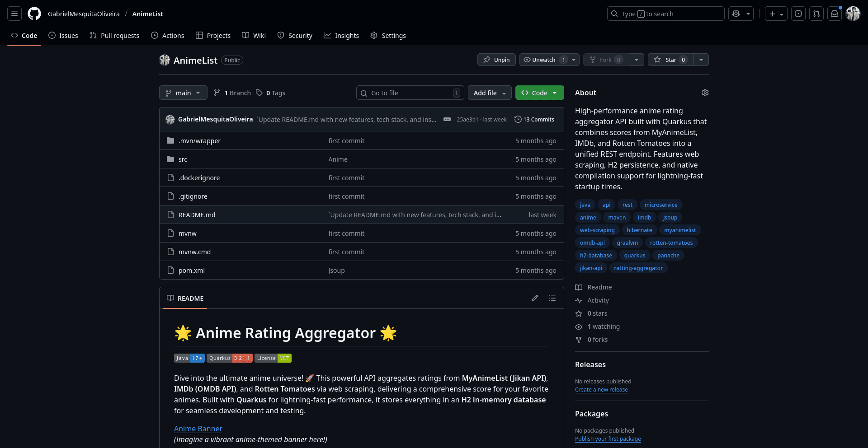The height and width of the screenshot is (448, 868).
Task: Expand the commit message ellipsis icon
Action: 447,119
